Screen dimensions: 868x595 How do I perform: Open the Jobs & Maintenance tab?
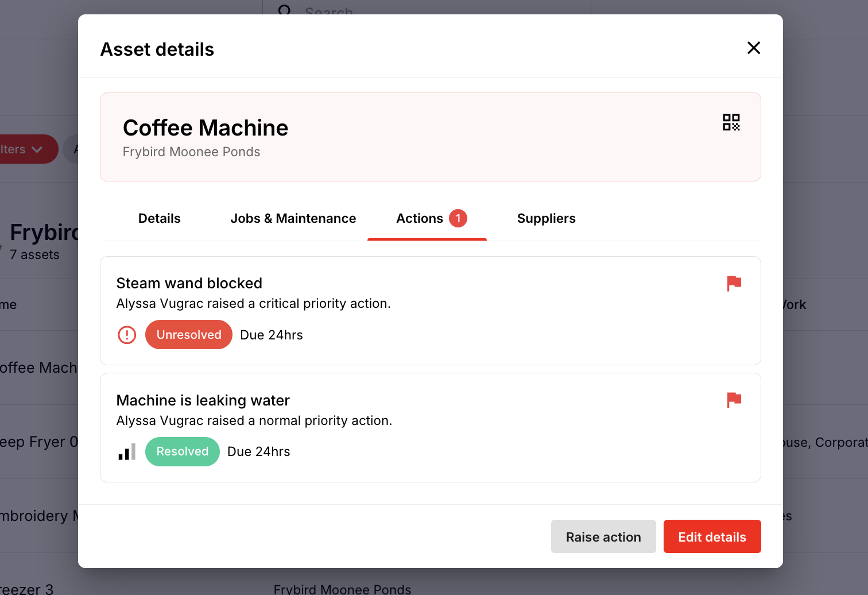point(293,218)
